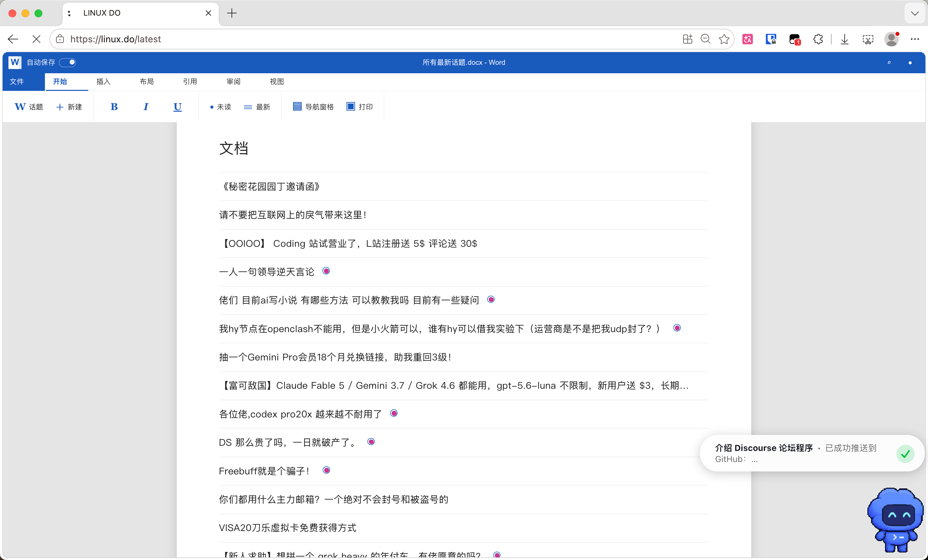Open the extensions puzzle icon
The height and width of the screenshot is (560, 928).
click(818, 39)
